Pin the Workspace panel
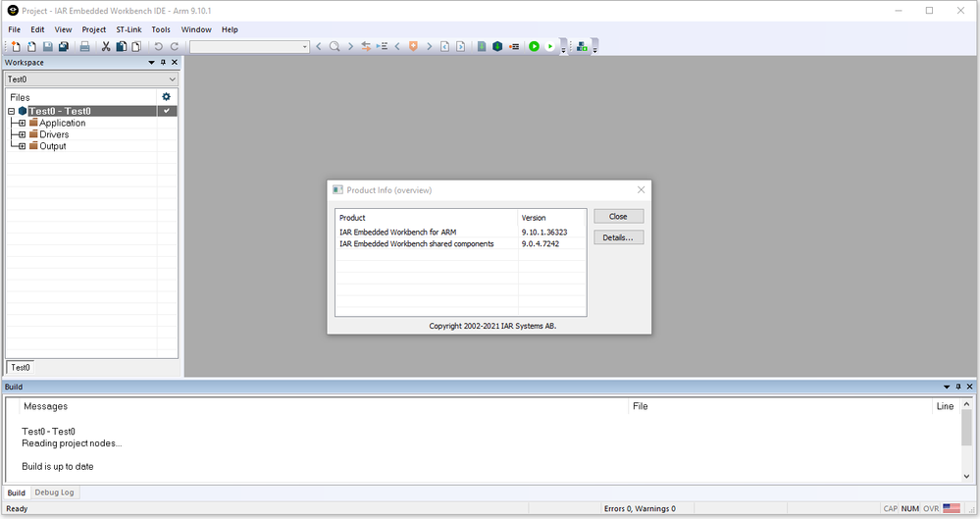Viewport: 980px width, 519px height. click(x=163, y=63)
